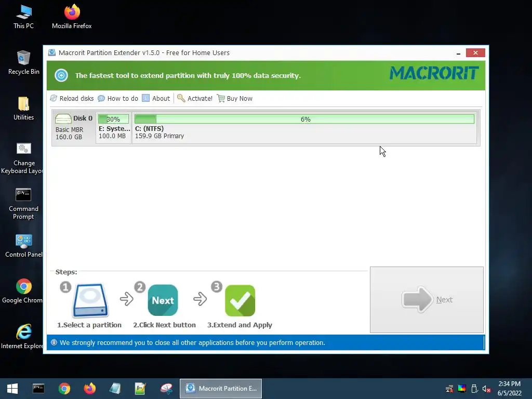Click the grey Next arrow button
532x399 pixels.
[x=427, y=300]
